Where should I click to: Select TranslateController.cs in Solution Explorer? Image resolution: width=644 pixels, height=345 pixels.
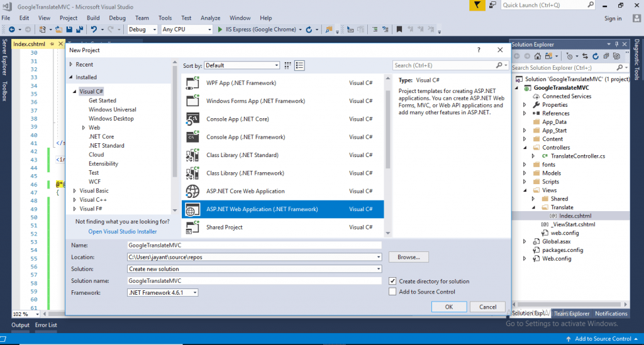coord(577,156)
